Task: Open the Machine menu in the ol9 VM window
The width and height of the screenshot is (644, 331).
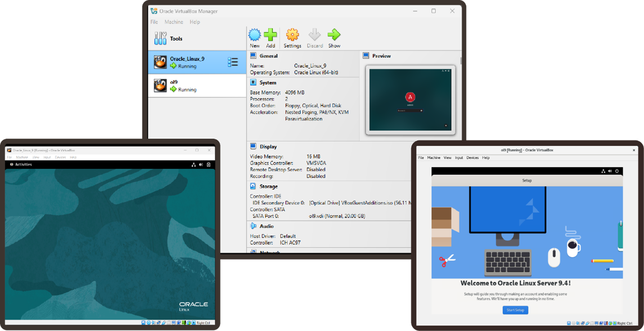Action: (x=434, y=158)
